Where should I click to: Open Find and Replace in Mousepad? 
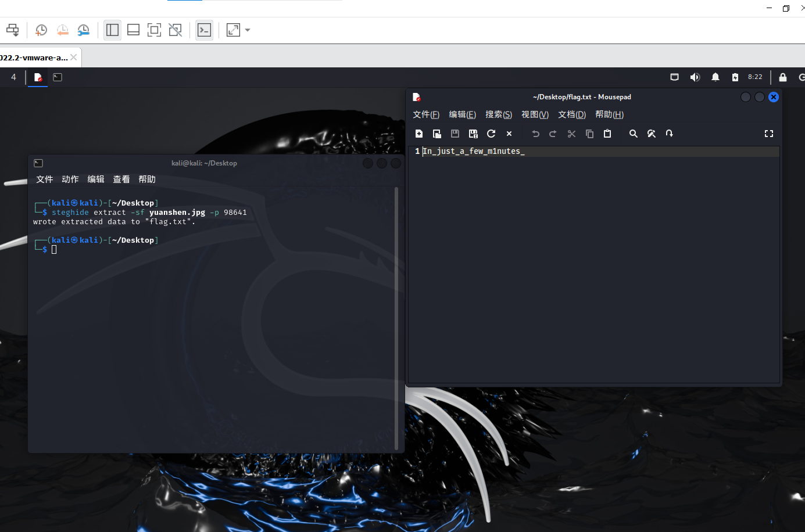652,134
